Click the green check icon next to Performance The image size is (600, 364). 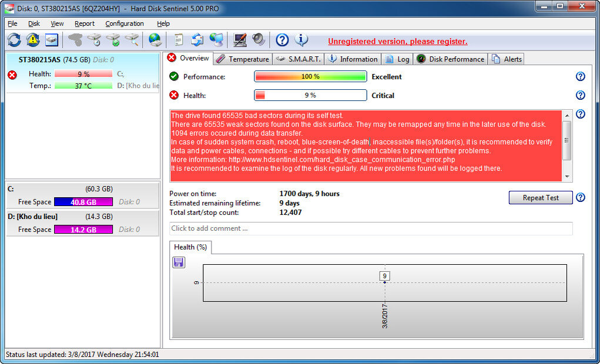click(174, 76)
